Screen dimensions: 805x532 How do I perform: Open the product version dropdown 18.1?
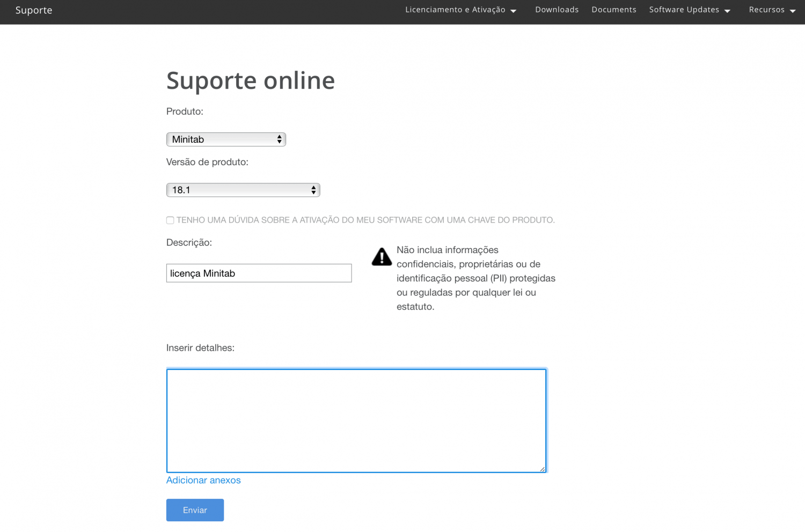(243, 190)
